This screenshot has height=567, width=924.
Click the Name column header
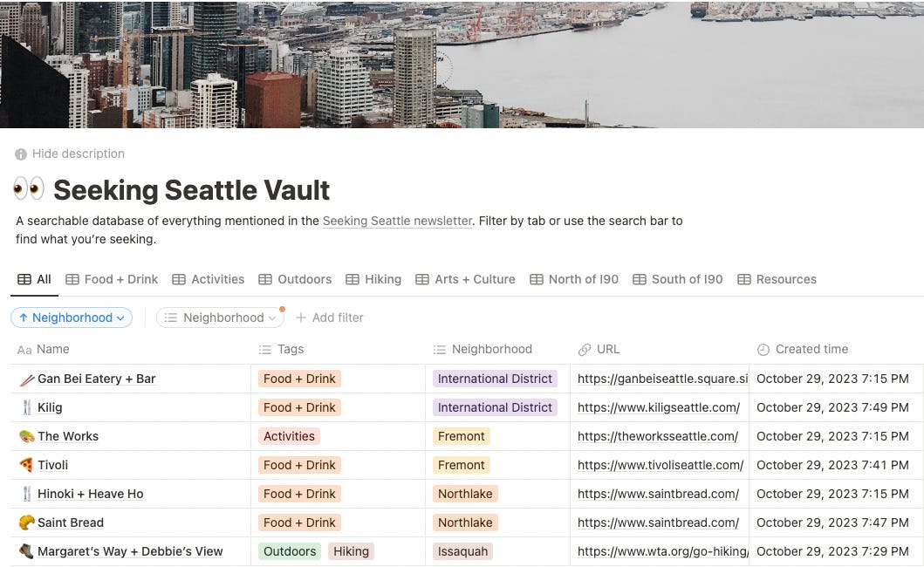[x=131, y=350]
